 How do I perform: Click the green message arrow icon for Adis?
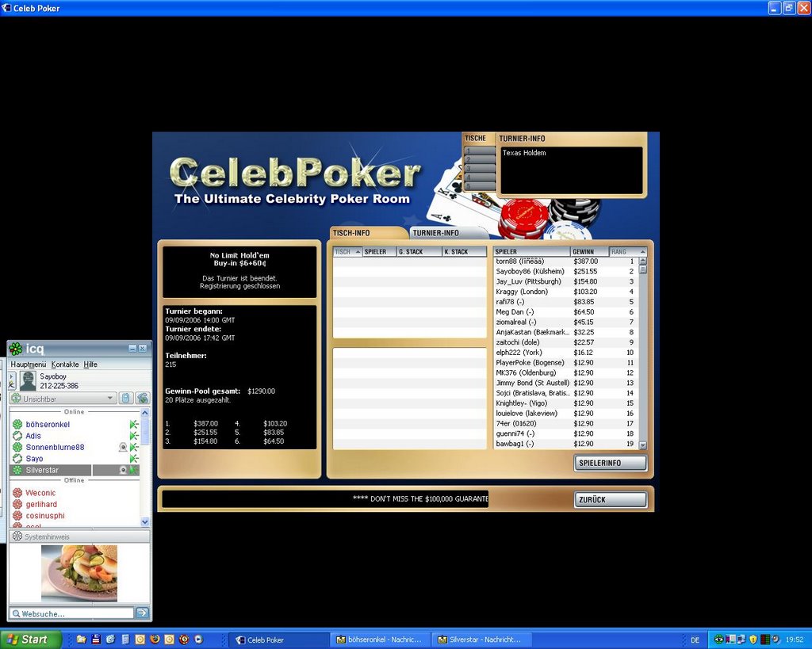tap(133, 436)
